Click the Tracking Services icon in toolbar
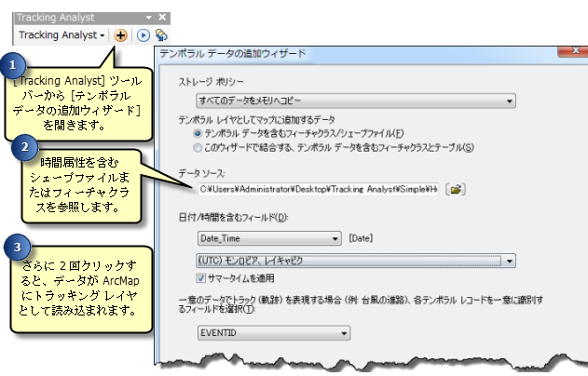 coord(161,34)
